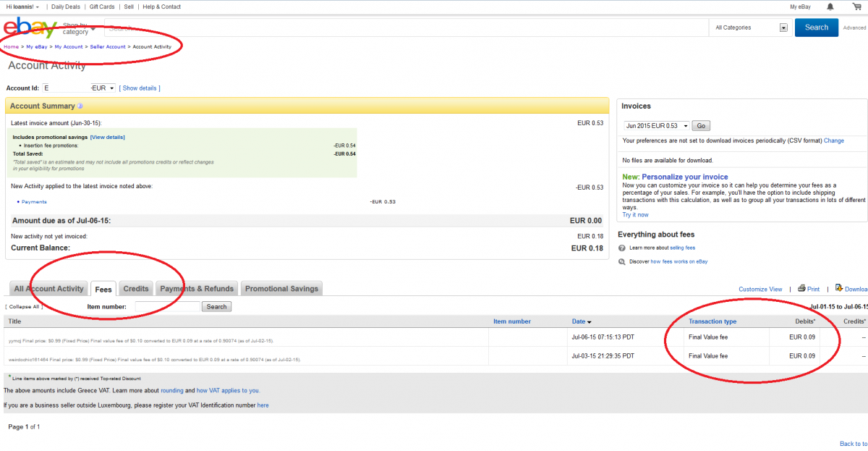Viewport: 868px width, 451px height.
Task: Open Gift Cards in top menu
Action: pyautogui.click(x=102, y=7)
